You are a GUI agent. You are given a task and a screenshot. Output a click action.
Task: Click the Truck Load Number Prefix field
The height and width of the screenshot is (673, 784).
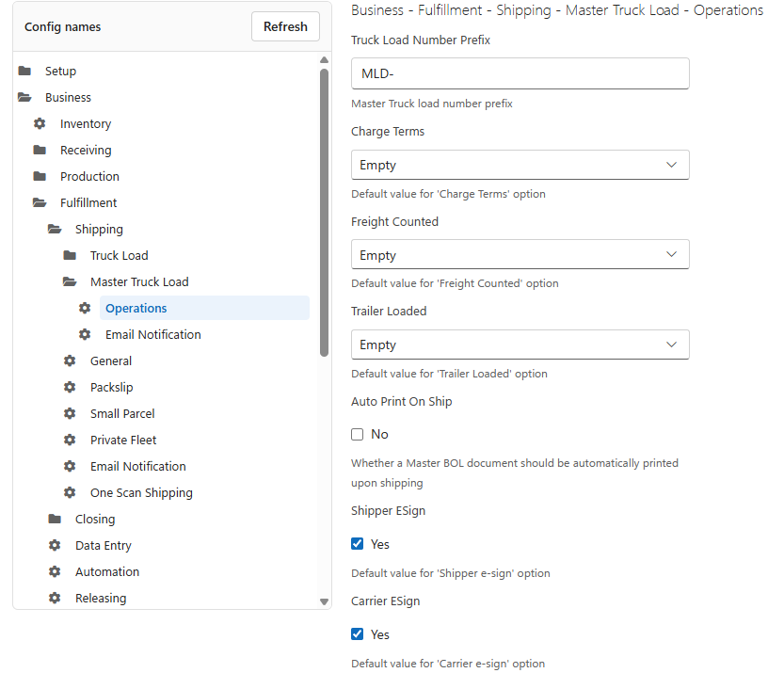pos(520,73)
